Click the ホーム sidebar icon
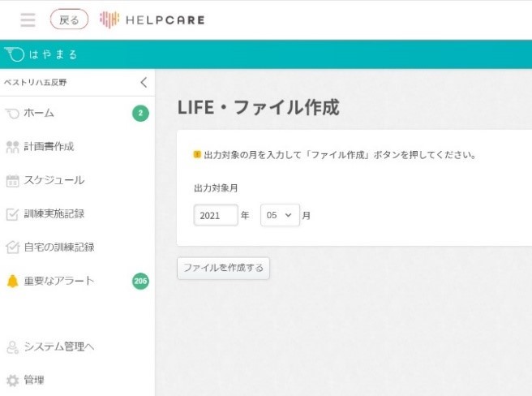Image resolution: width=532 pixels, height=396 pixels. [x=12, y=113]
